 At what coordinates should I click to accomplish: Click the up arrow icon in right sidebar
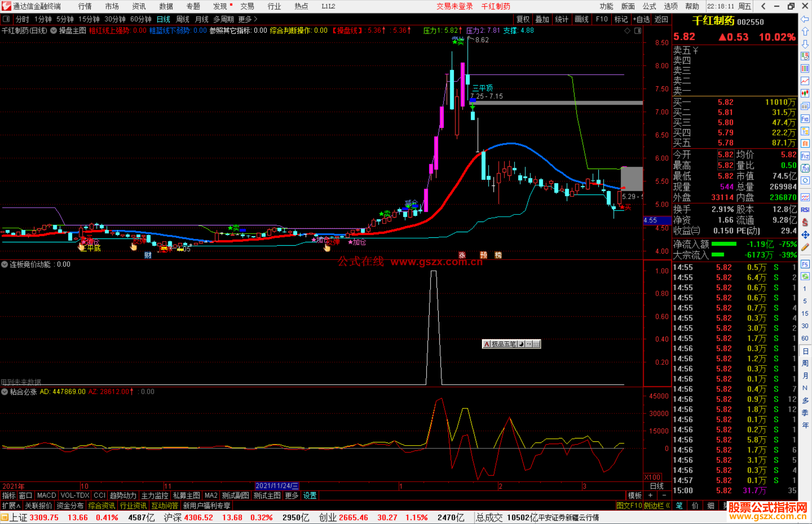(805, 32)
